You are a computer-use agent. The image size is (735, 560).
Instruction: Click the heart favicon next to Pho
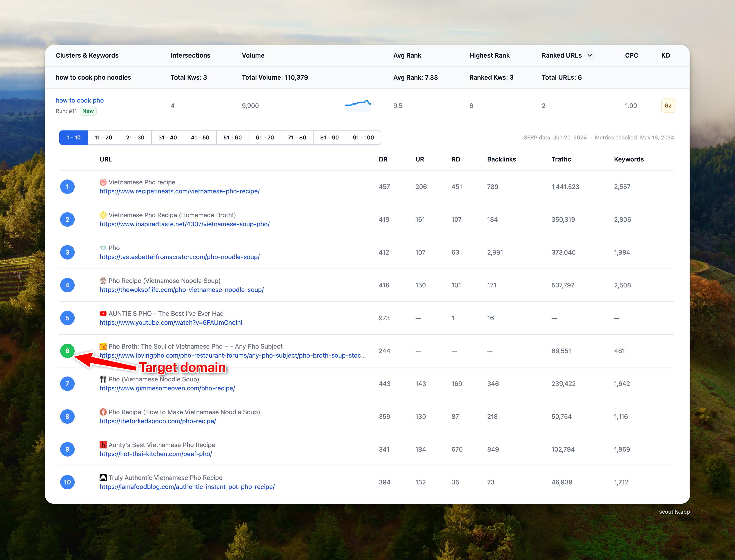pyautogui.click(x=103, y=248)
